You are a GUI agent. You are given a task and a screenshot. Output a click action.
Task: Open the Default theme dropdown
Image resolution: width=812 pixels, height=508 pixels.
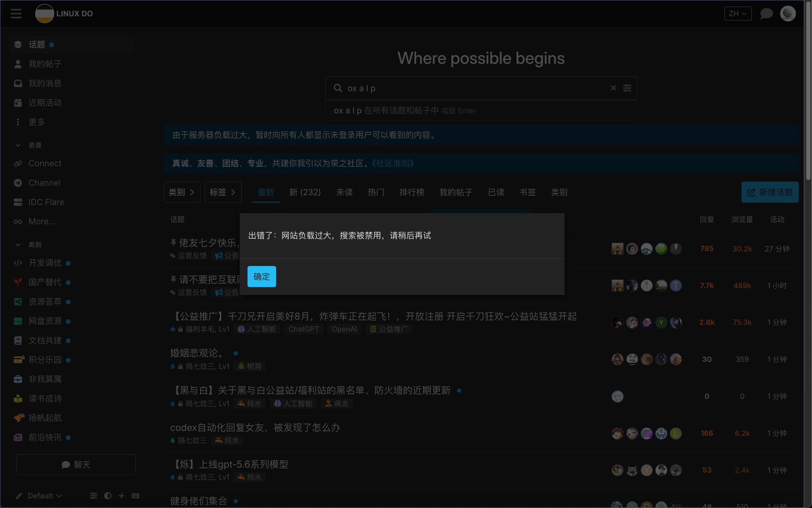pos(39,496)
